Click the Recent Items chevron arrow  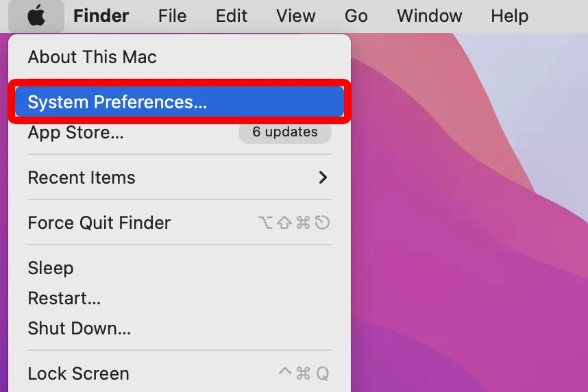tap(323, 177)
